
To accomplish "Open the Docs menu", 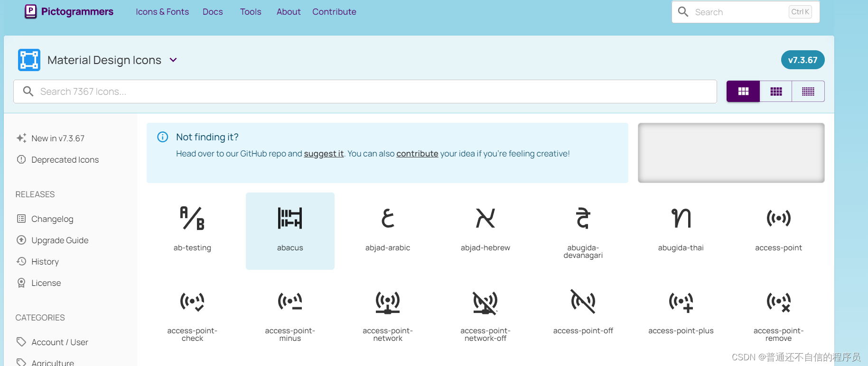I will click(213, 12).
